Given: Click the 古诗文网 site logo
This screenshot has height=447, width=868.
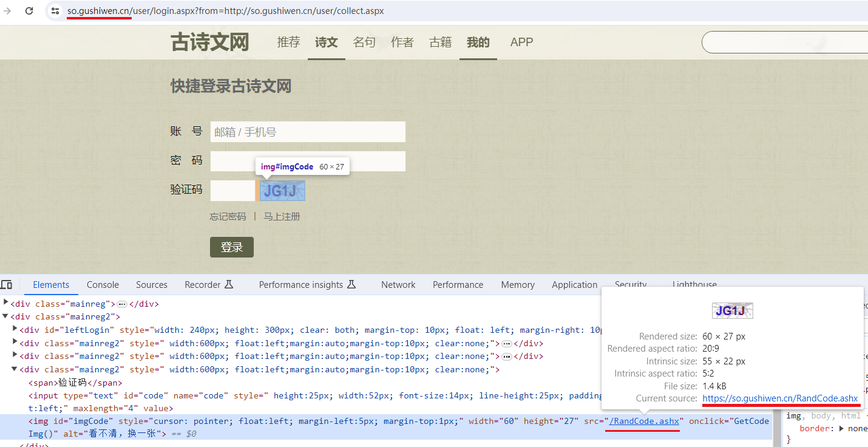Looking at the screenshot, I should point(210,43).
